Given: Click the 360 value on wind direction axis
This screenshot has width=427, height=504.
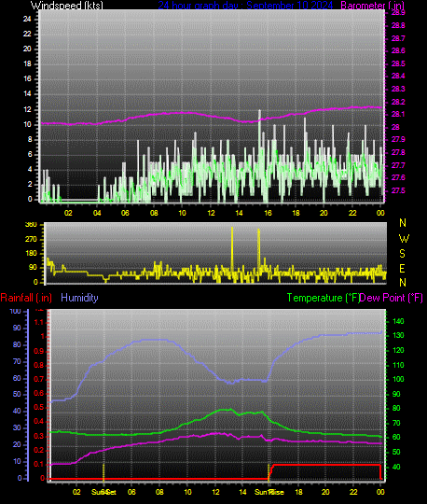Looking at the screenshot, I should (31, 225).
